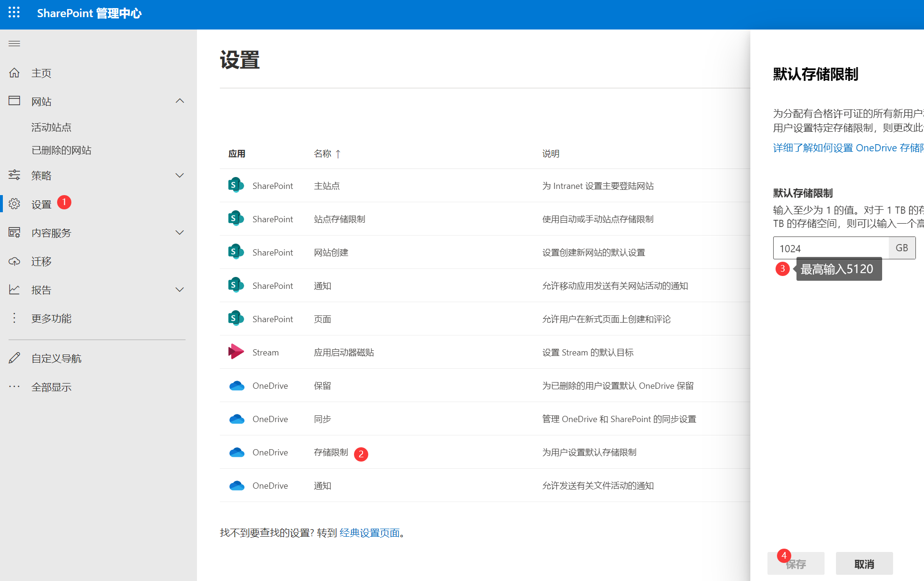Expand the Policies section chevron
Viewport: 924px width, 581px height.
[x=179, y=176]
